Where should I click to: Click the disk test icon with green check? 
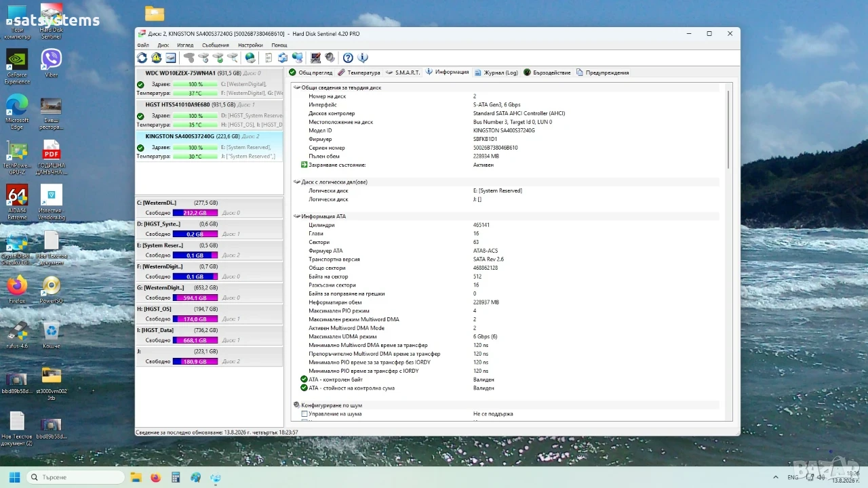[218, 58]
